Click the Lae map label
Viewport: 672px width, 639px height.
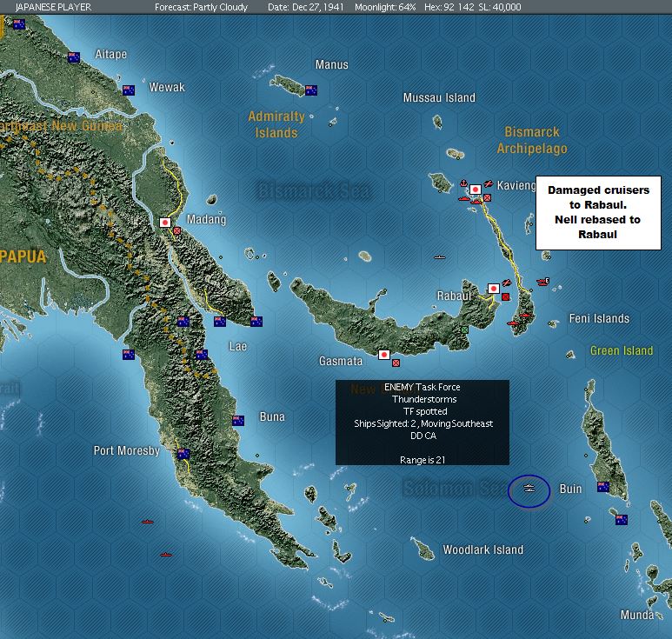pos(238,346)
